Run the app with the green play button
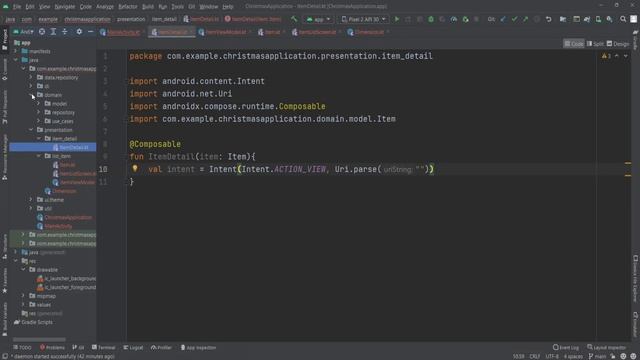The height and width of the screenshot is (360, 640). pyautogui.click(x=396, y=19)
